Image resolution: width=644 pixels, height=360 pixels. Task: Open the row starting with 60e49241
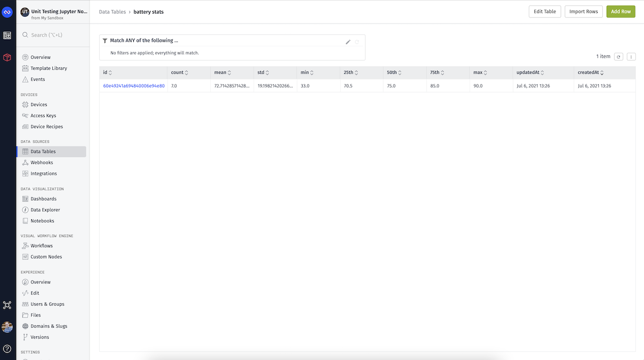coord(133,85)
